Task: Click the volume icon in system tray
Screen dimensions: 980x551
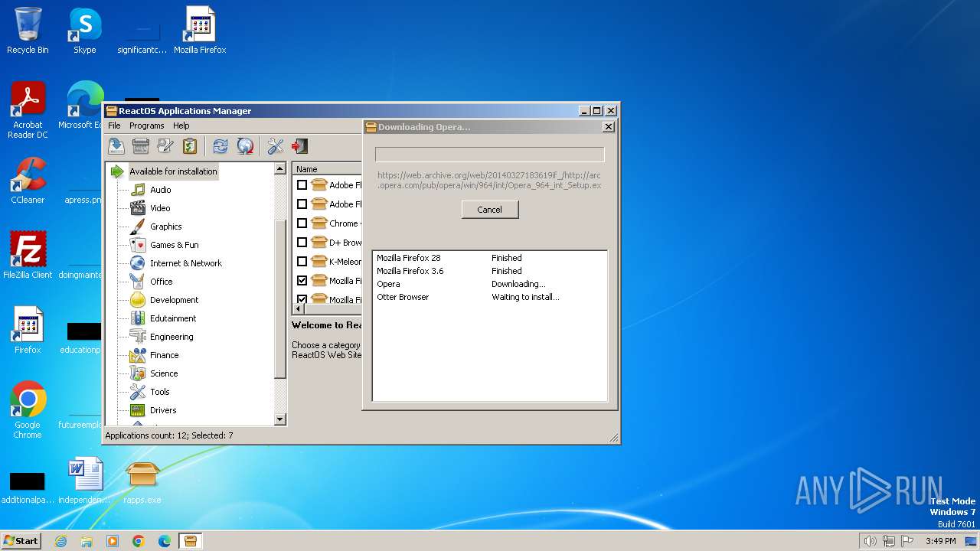Action: (x=870, y=541)
